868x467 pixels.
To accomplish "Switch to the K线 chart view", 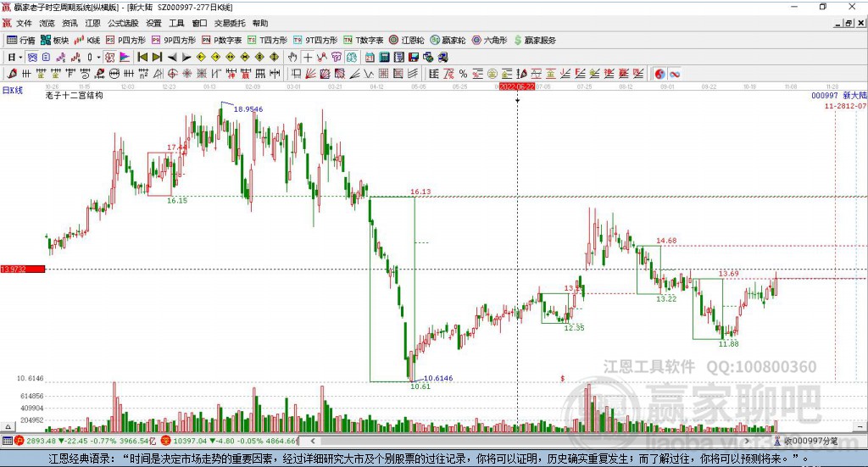I will 87,41.
